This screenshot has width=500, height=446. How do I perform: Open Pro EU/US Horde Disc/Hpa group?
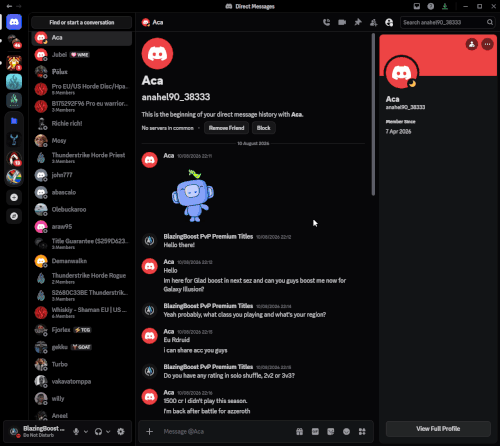(x=82, y=89)
